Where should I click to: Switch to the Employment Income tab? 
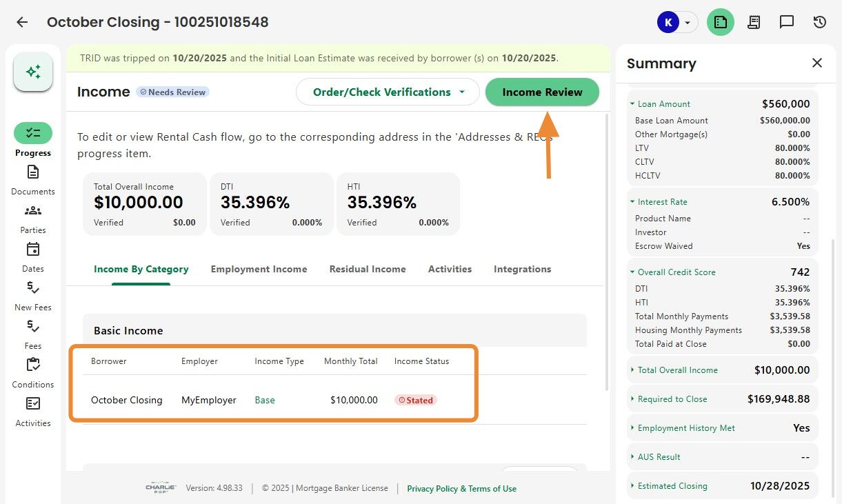[259, 269]
